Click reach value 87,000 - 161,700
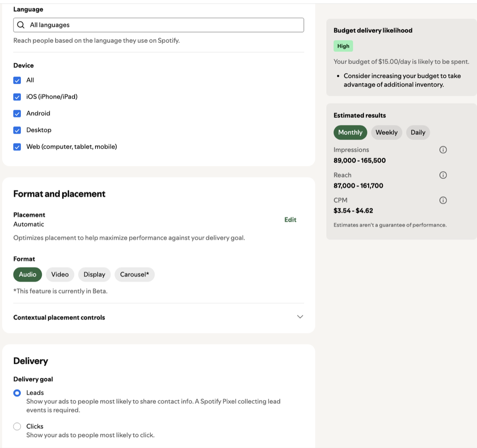Image resolution: width=477 pixels, height=448 pixels. (358, 186)
